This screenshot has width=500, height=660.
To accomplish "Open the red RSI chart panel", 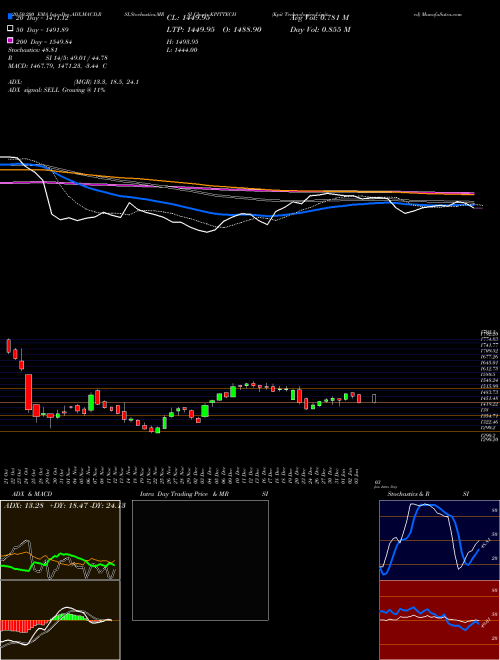I will [x=439, y=620].
